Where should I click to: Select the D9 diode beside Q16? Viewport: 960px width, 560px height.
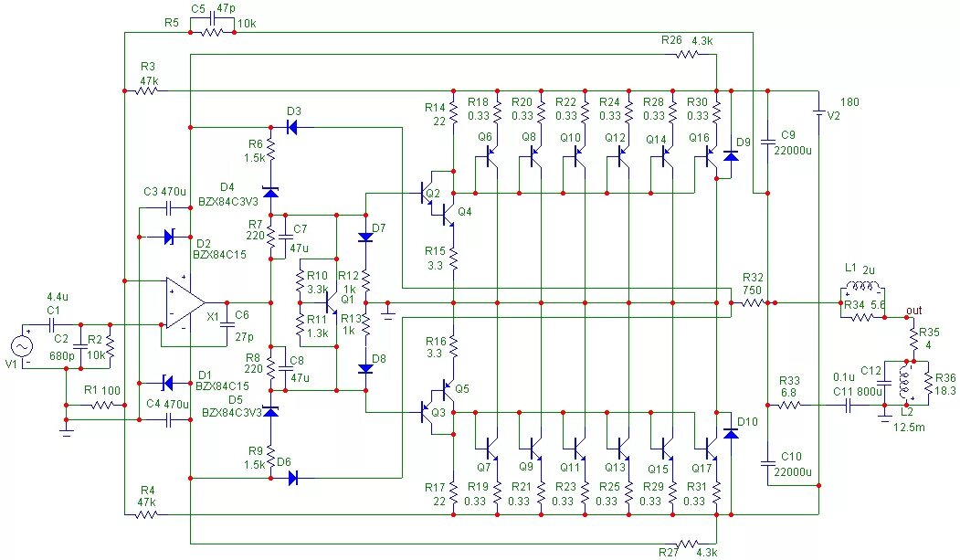[x=730, y=156]
